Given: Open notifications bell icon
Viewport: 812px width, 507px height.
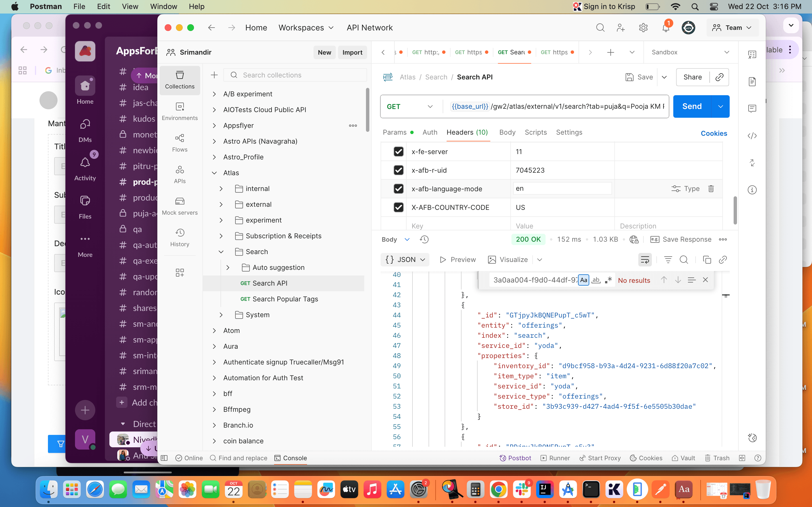Looking at the screenshot, I should [x=666, y=28].
